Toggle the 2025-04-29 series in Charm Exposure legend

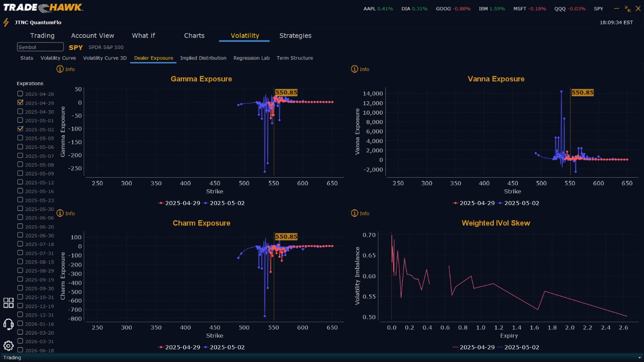(x=179, y=347)
